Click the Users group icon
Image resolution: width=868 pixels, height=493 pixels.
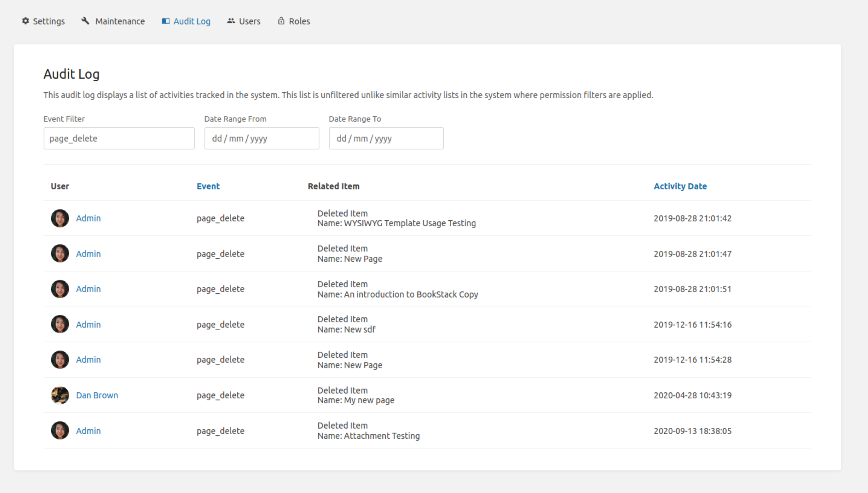231,21
